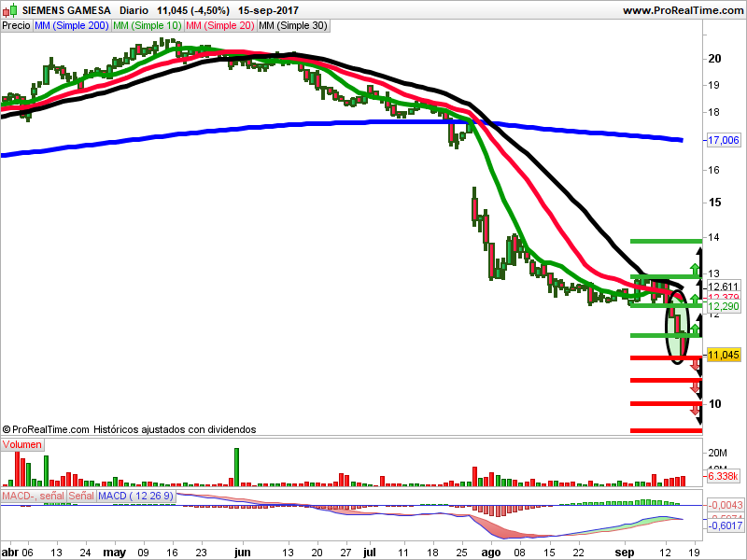Select the MM (Simple 10) indicator label
Viewport: 747px width, 560px height.
pyautogui.click(x=148, y=26)
